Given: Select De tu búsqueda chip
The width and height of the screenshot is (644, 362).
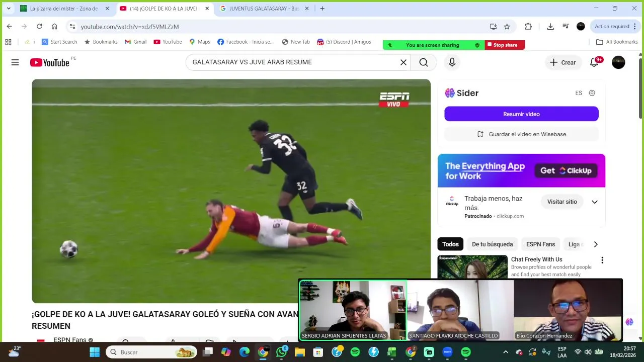Looking at the screenshot, I should click(x=492, y=244).
